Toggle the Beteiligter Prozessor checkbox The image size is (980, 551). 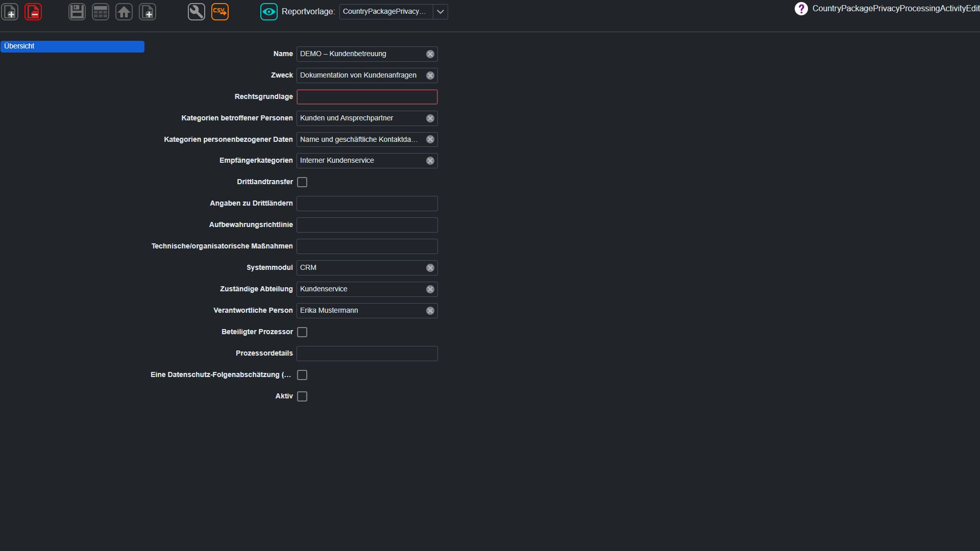[302, 332]
